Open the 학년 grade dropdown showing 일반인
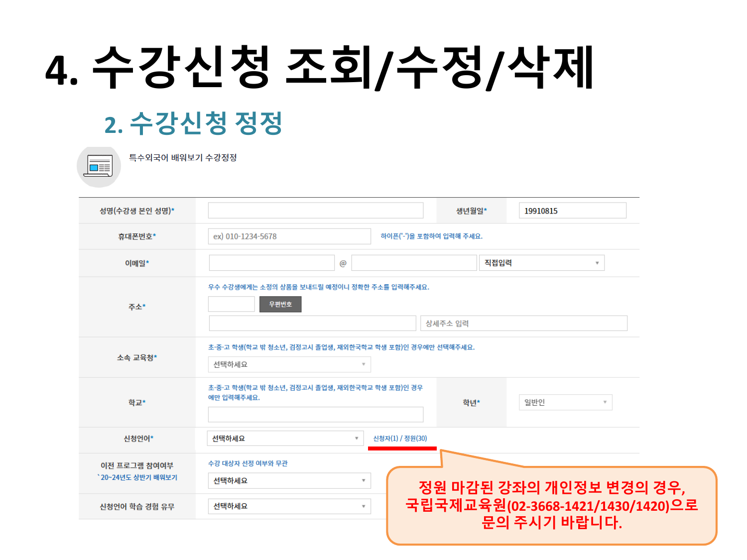 pos(565,402)
